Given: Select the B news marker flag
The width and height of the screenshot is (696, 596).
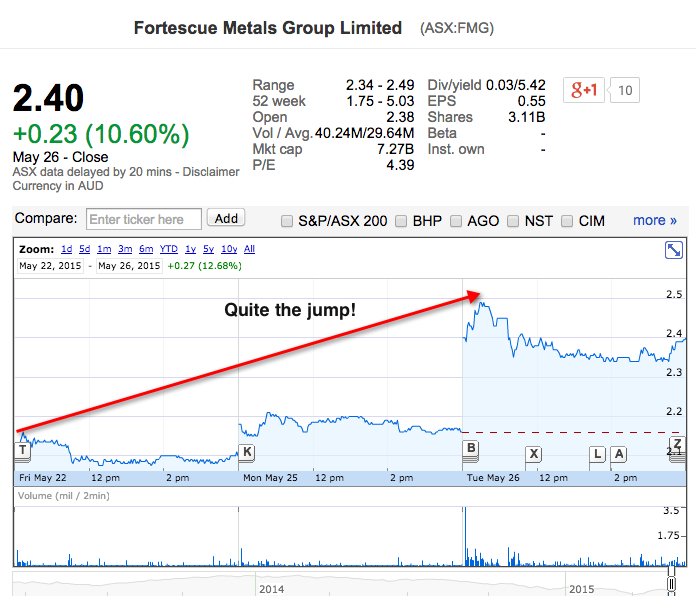Looking at the screenshot, I should (471, 448).
